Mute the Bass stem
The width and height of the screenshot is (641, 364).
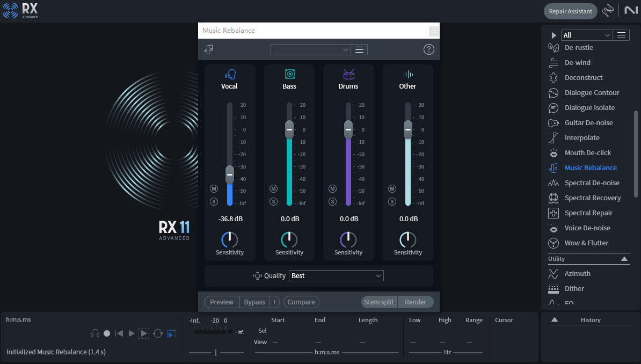(273, 189)
